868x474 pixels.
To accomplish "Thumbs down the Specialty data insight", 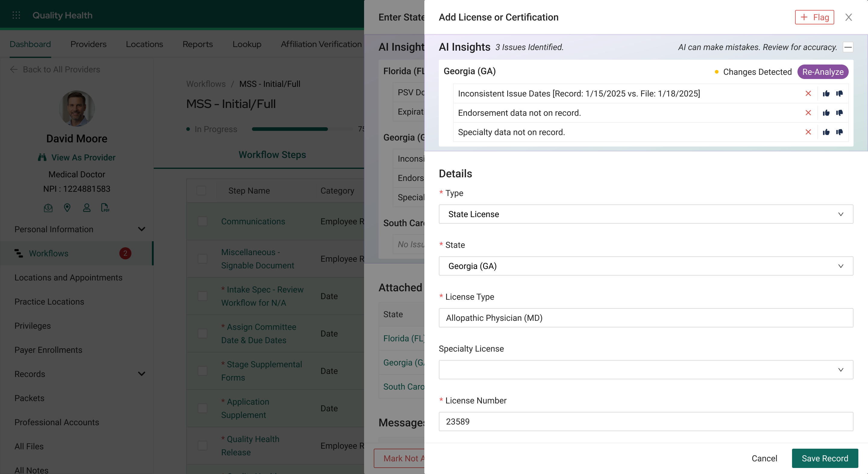I will [839, 132].
